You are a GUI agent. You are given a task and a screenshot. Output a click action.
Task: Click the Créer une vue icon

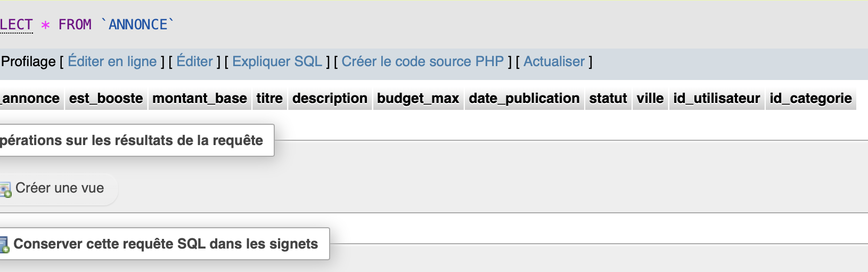pos(6,189)
